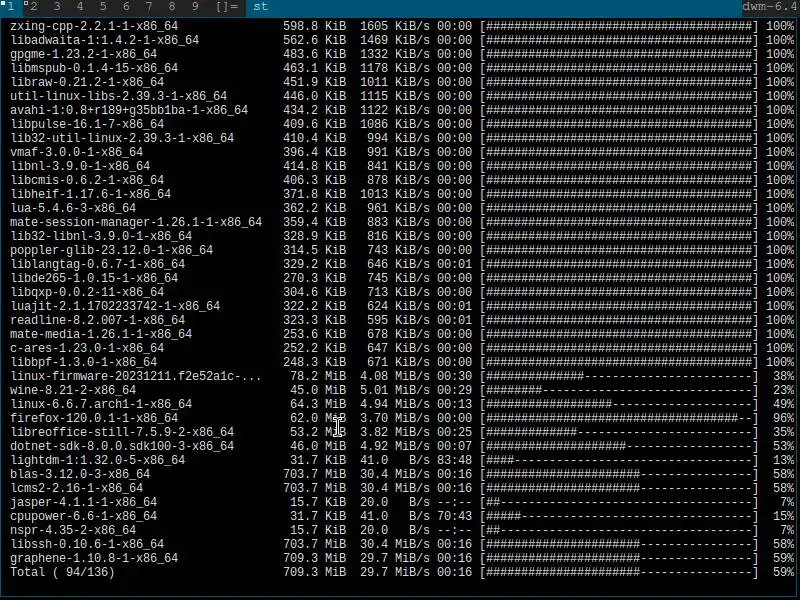Click the firefox download progress bar
Screen dimensions: 800x600
pyautogui.click(x=619, y=418)
